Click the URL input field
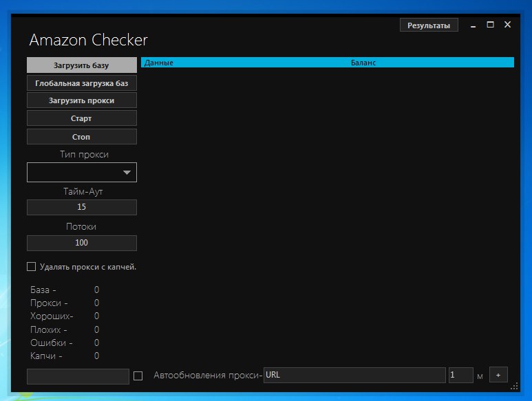Viewport: 532px width, 401px height. point(354,376)
